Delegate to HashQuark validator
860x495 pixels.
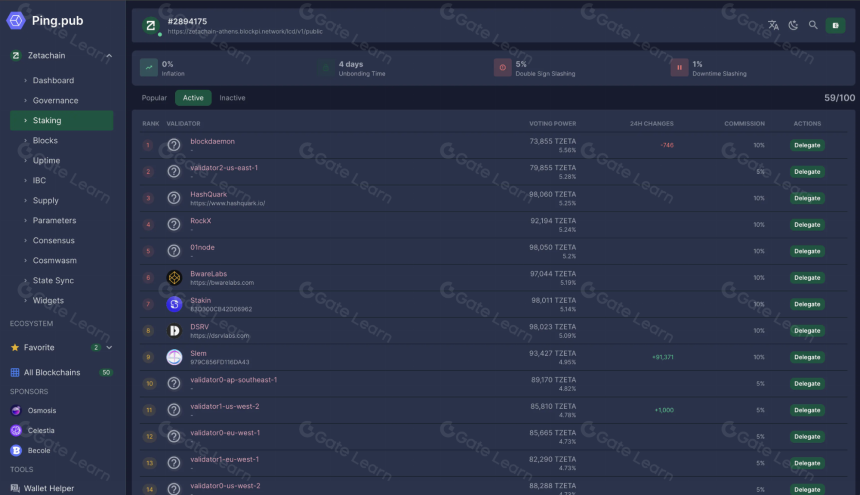807,198
